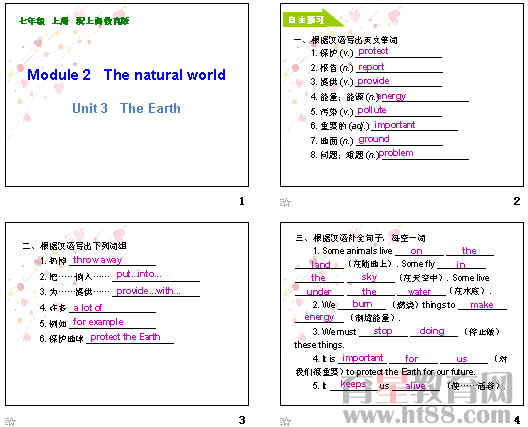The image size is (528, 427).
Task: Open slide 2 with the vocabulary word list
Action: tap(402, 95)
